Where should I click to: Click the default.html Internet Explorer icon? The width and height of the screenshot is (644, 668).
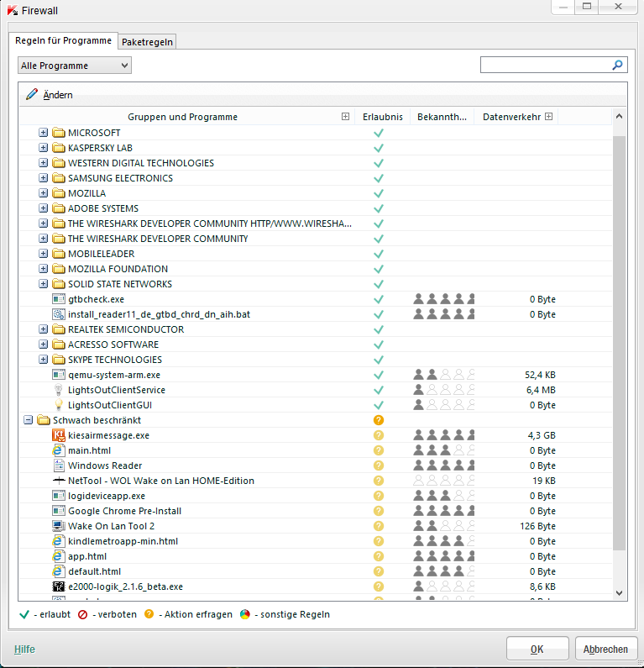pyautogui.click(x=58, y=571)
